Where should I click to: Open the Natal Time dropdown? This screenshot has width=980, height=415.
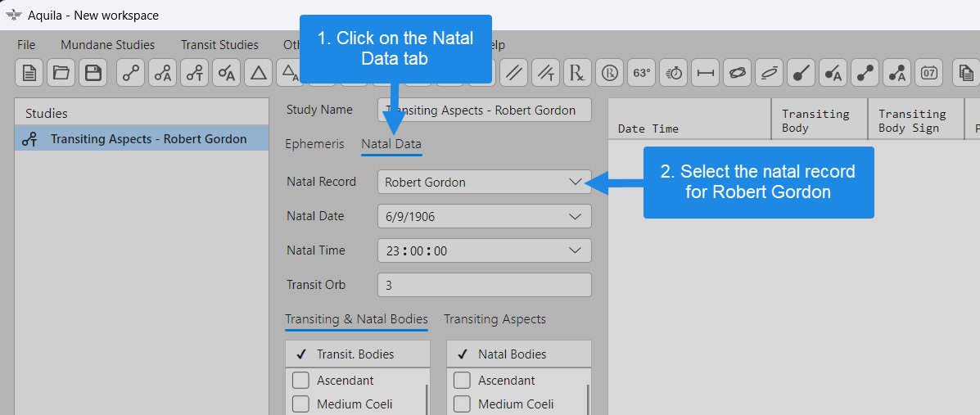pyautogui.click(x=575, y=250)
